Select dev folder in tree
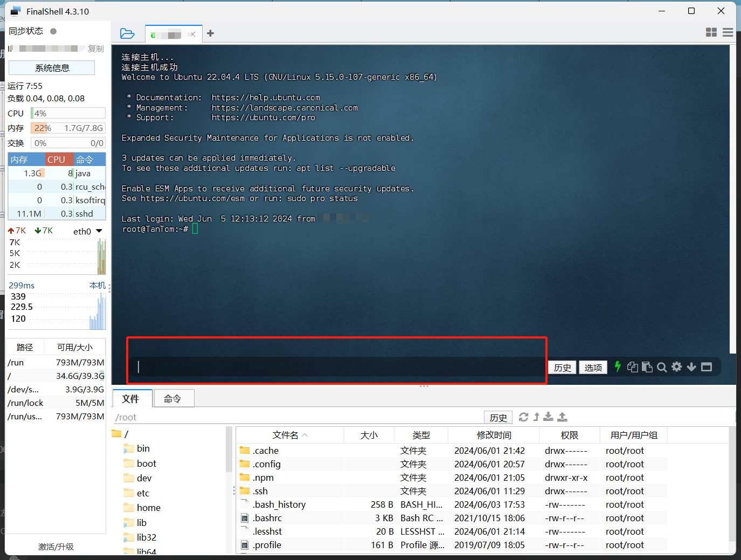The width and height of the screenshot is (741, 560). pos(138,478)
